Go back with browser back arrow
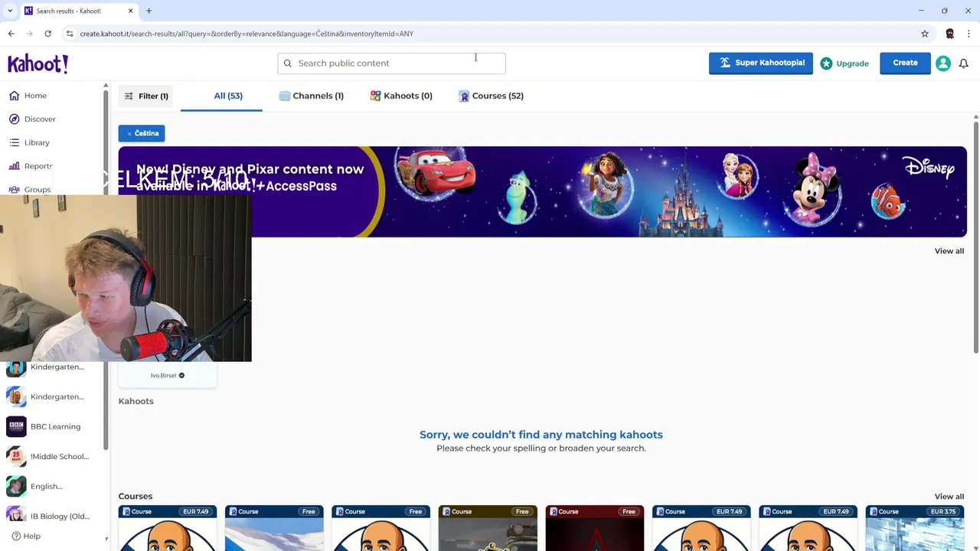The image size is (980, 551). pyautogui.click(x=11, y=34)
